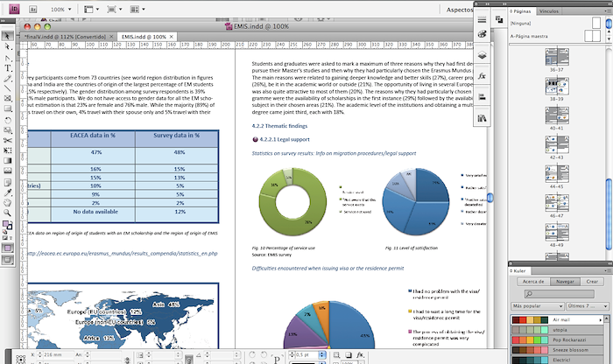
Task: Open the Más popular dropdown in Kuler
Action: 537,306
